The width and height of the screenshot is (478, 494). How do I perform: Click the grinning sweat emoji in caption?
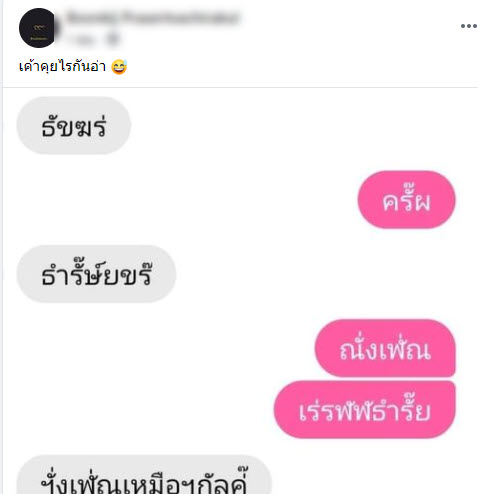119,67
